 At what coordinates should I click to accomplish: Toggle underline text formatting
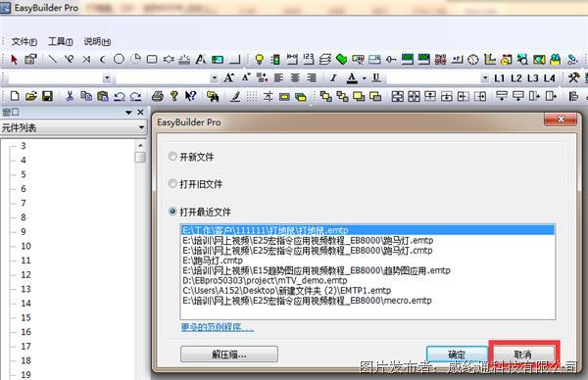[376, 78]
